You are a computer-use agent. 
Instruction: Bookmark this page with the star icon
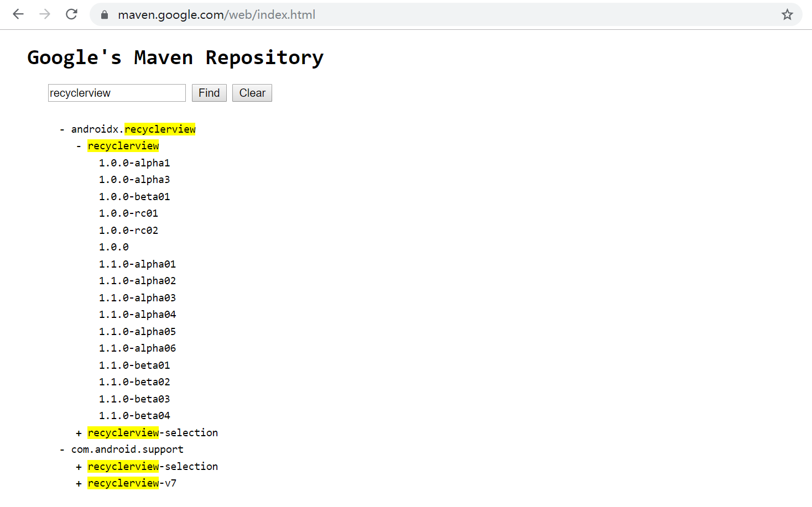pyautogui.click(x=787, y=14)
